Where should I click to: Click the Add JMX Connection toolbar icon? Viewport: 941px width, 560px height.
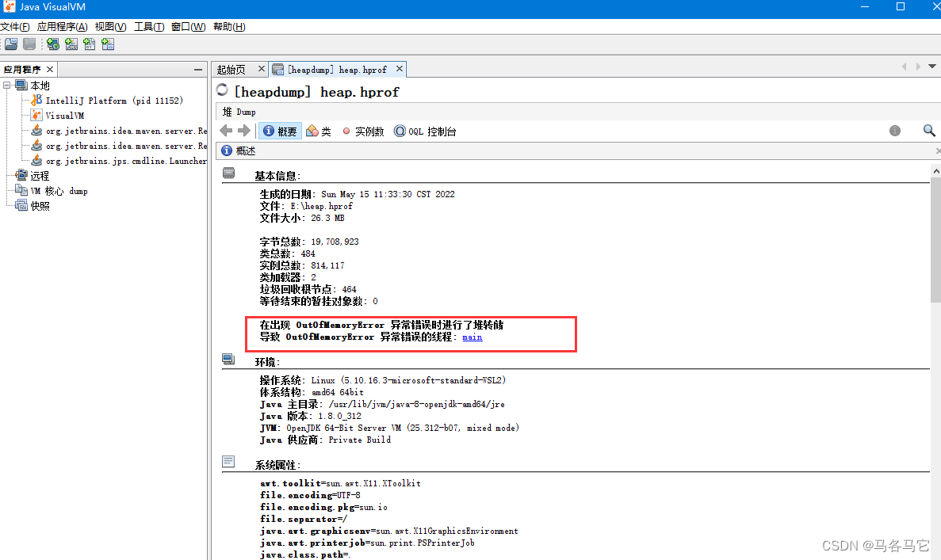click(71, 44)
